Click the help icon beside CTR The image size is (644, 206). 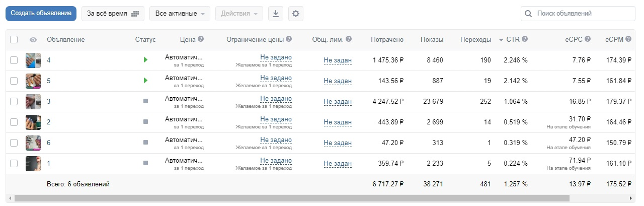(525, 39)
